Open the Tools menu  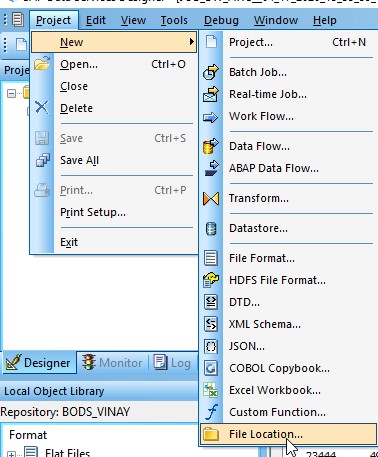tap(174, 20)
